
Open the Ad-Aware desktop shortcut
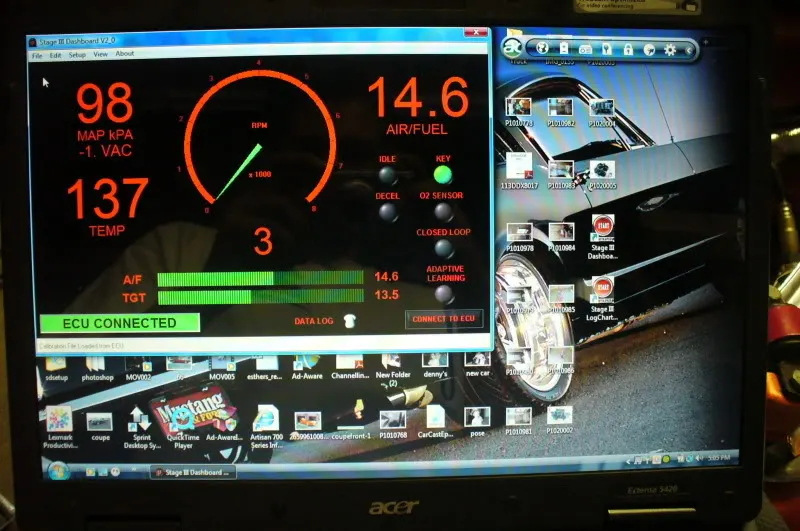click(307, 367)
